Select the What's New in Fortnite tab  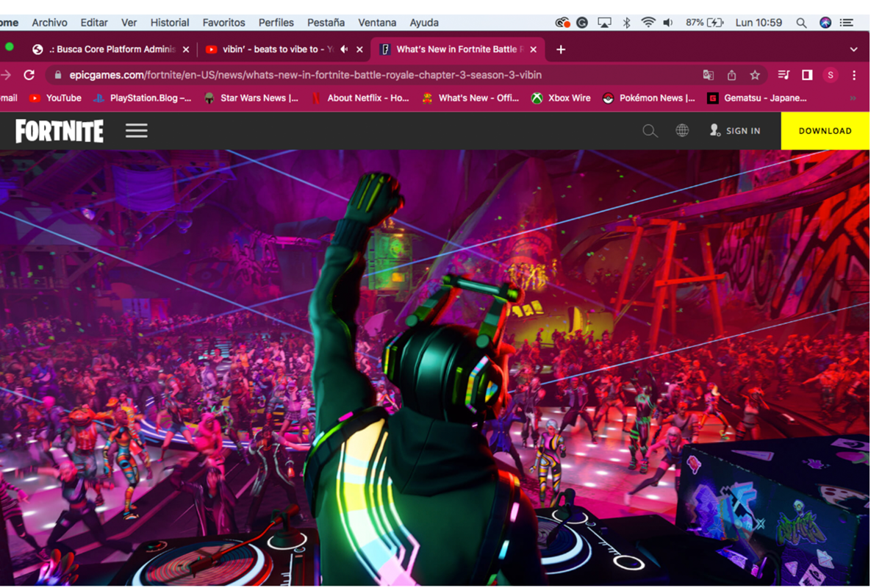coord(457,49)
